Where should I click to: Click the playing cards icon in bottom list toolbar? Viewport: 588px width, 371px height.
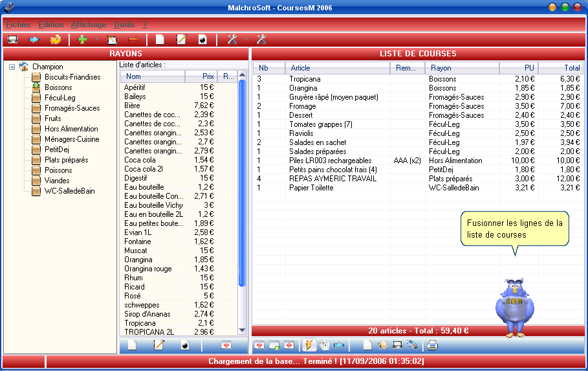pyautogui.click(x=324, y=344)
